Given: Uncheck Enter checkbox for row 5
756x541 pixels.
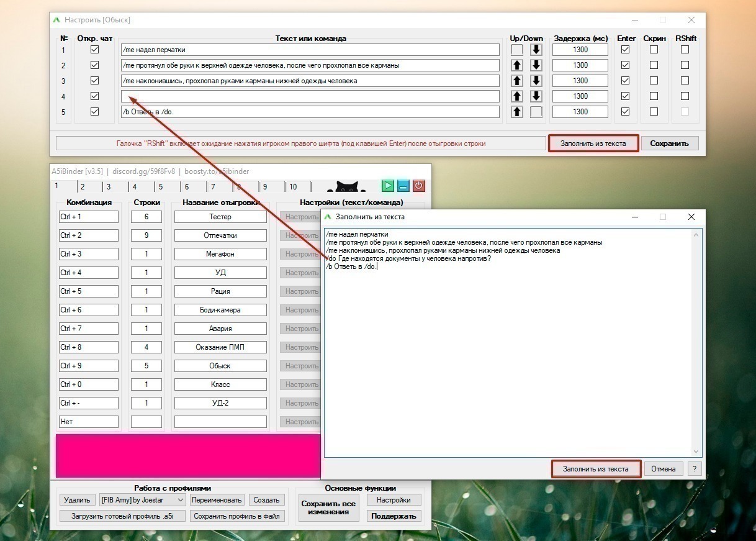Looking at the screenshot, I should tap(625, 111).
